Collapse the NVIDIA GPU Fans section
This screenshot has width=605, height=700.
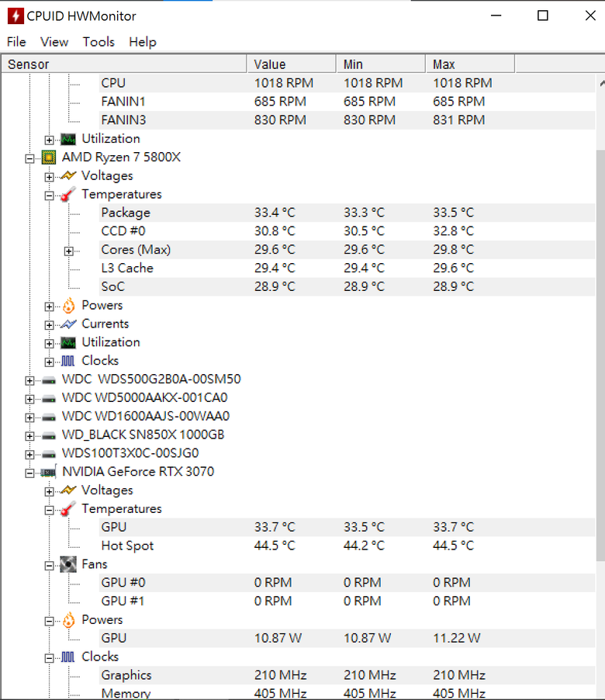tap(49, 566)
